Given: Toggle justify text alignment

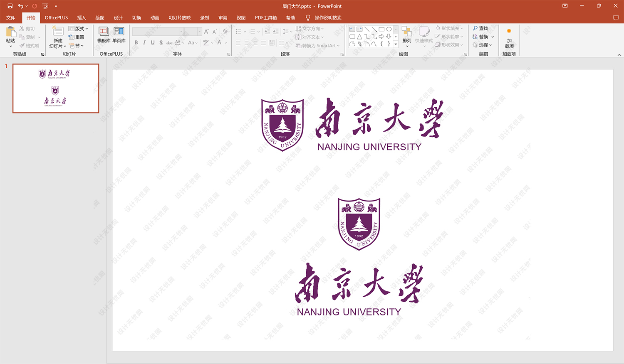Looking at the screenshot, I should (263, 42).
